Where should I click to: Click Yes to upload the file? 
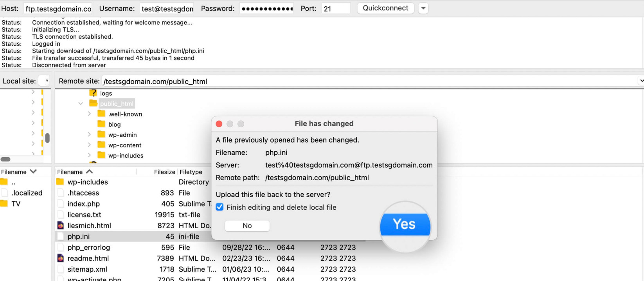tap(405, 224)
